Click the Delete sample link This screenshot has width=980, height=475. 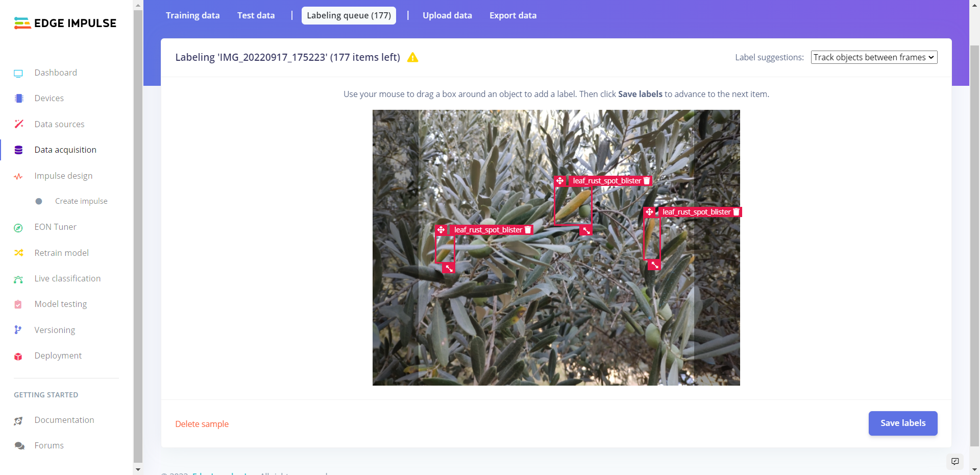(x=202, y=424)
